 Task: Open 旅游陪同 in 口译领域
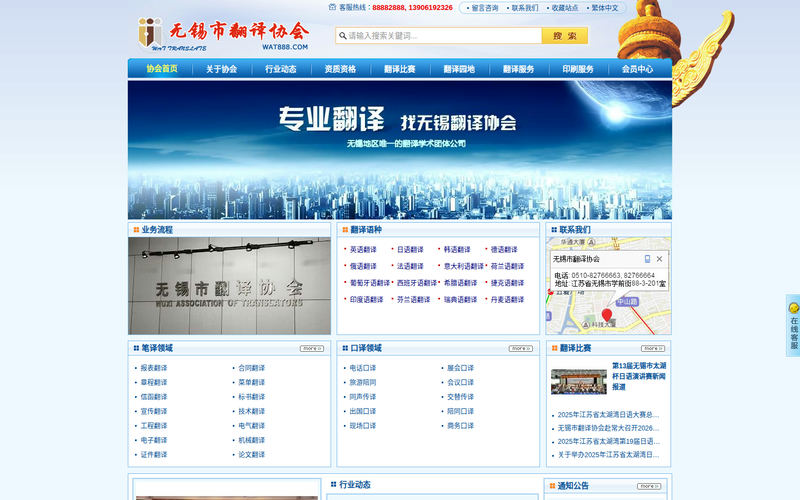[x=363, y=382]
